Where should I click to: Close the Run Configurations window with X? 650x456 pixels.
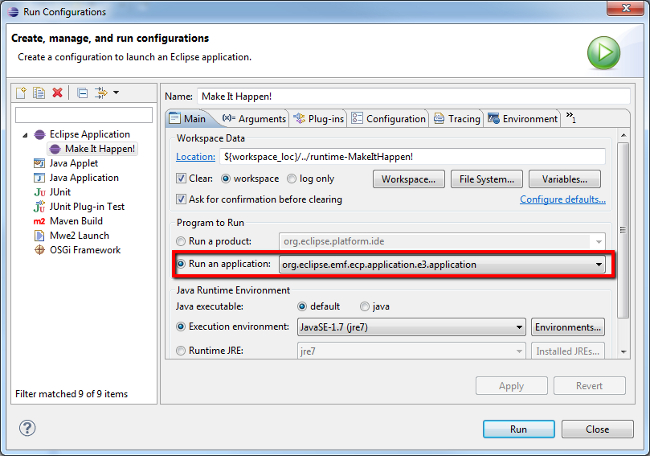pyautogui.click(x=626, y=8)
